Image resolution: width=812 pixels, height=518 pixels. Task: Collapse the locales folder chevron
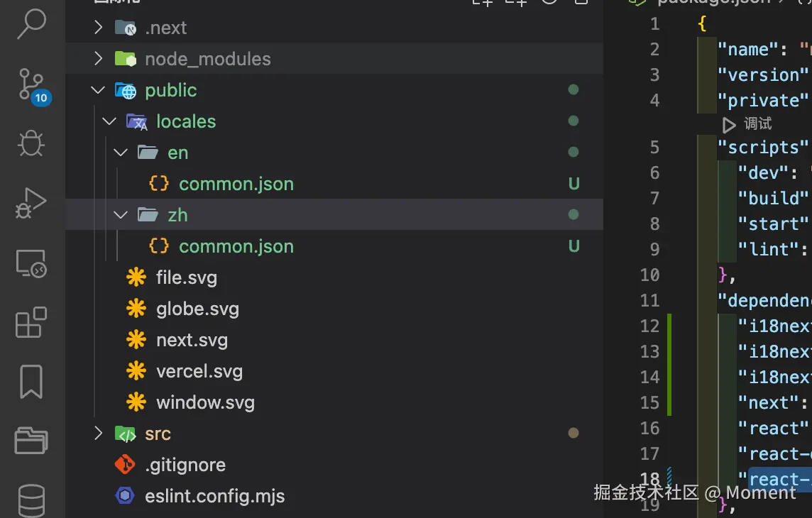109,121
